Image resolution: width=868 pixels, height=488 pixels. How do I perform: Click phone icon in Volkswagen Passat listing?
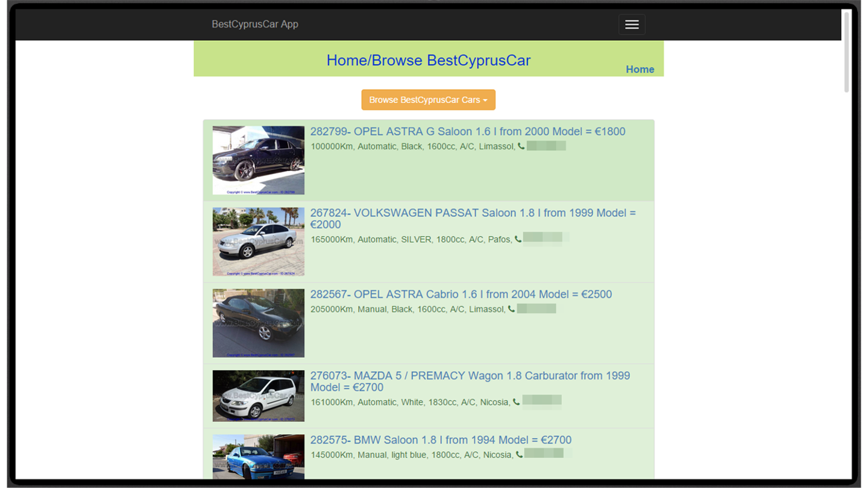(x=518, y=240)
